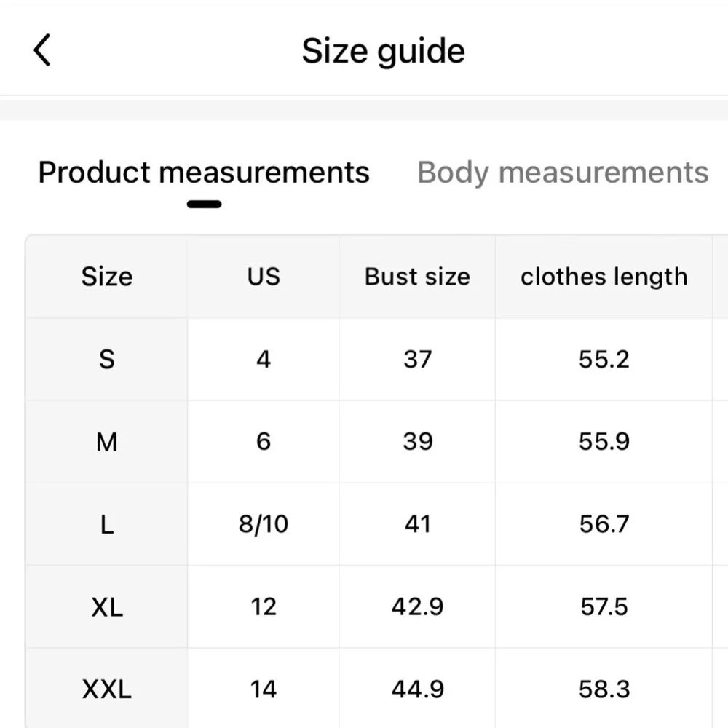Click the Bust size column header

click(x=417, y=277)
